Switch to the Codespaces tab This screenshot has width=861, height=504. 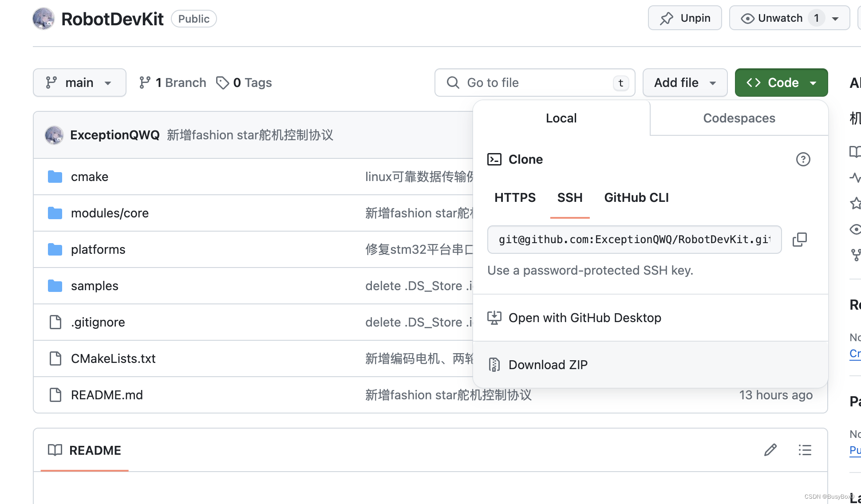[x=739, y=118]
